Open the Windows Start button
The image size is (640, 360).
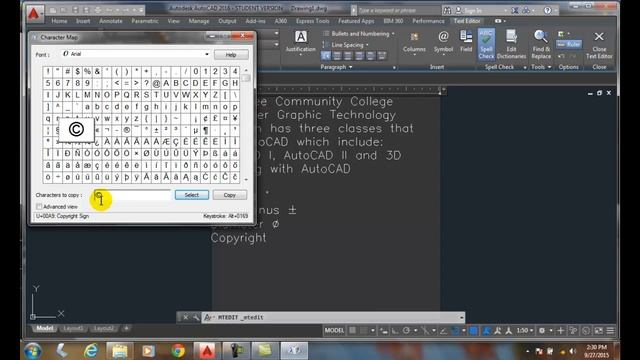coord(33,351)
